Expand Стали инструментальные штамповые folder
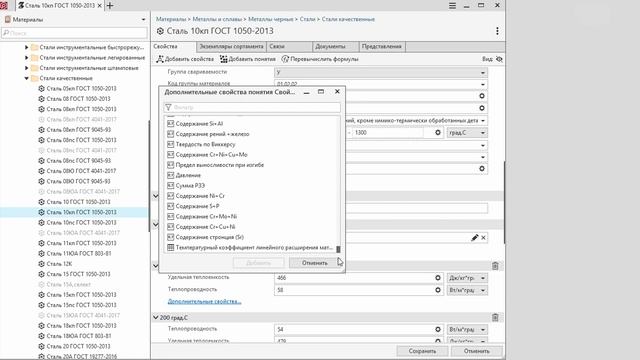640x360 pixels. coord(27,68)
